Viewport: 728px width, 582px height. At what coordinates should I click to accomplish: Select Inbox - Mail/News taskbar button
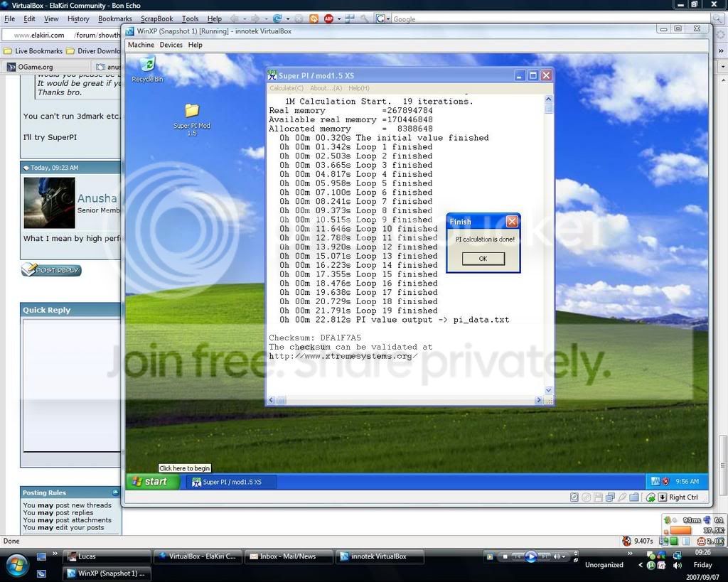289,556
